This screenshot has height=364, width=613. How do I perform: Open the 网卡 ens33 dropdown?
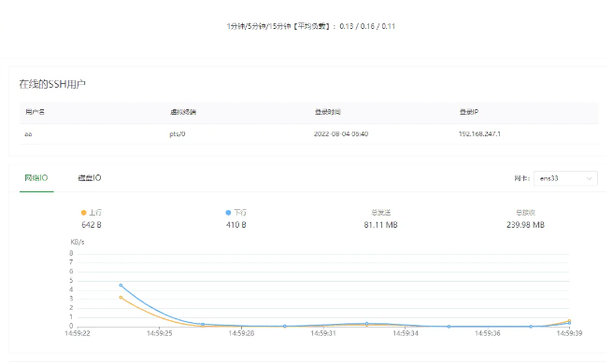(565, 178)
